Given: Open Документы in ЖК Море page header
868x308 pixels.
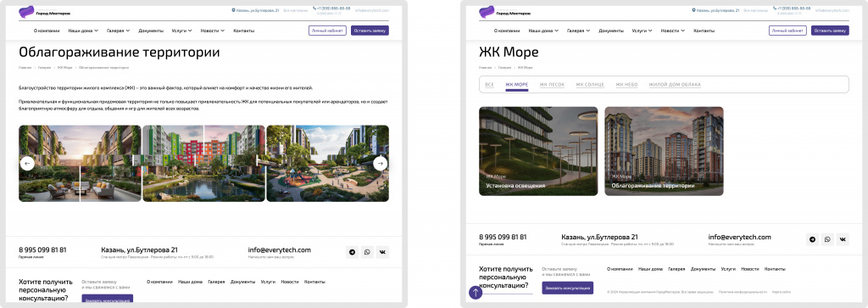Looking at the screenshot, I should point(610,31).
